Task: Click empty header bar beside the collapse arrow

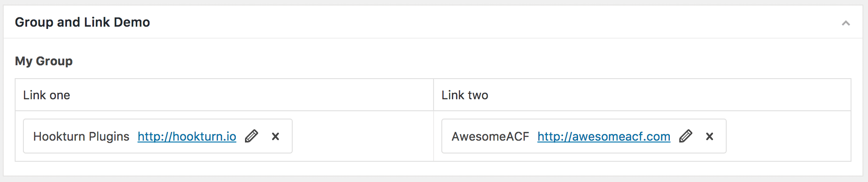Action: (495, 22)
